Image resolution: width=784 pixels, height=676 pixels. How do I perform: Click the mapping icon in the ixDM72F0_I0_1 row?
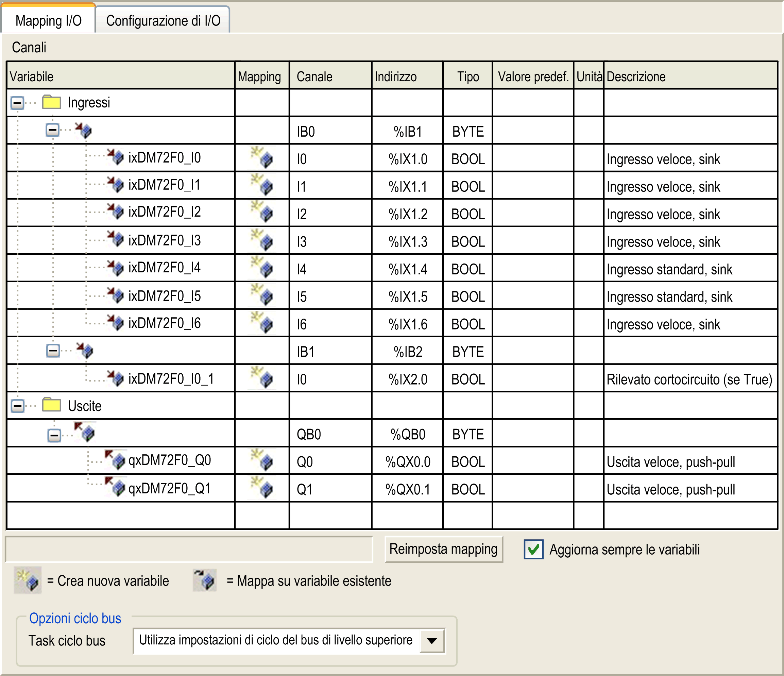pyautogui.click(x=262, y=377)
